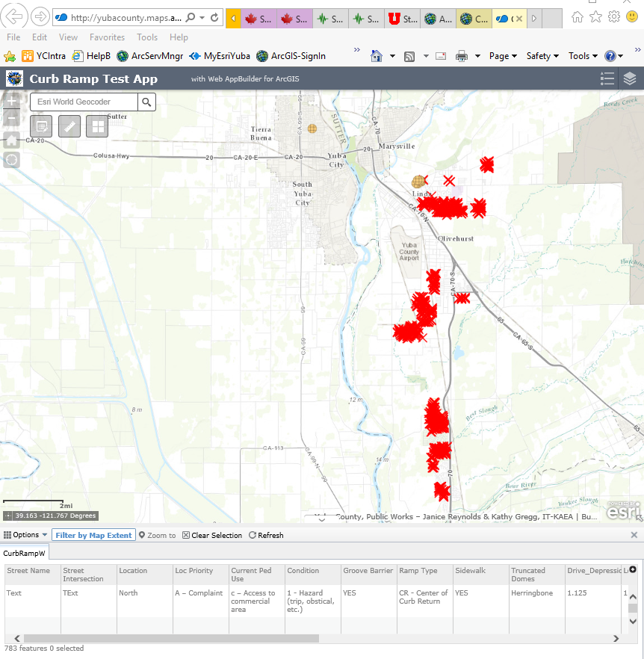This screenshot has height=659, width=644.
Task: Expand the Print options dropdown arrow
Action: (x=477, y=56)
